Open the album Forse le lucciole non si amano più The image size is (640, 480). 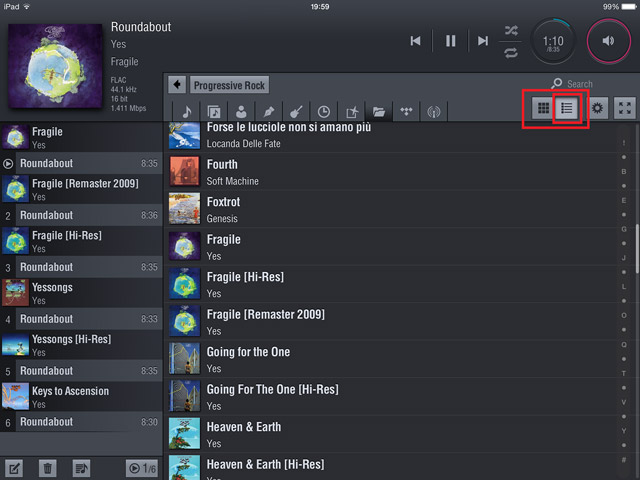[x=392, y=136]
